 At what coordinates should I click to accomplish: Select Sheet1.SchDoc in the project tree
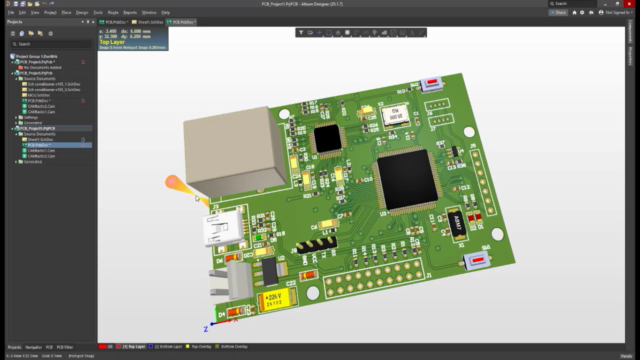click(x=40, y=140)
